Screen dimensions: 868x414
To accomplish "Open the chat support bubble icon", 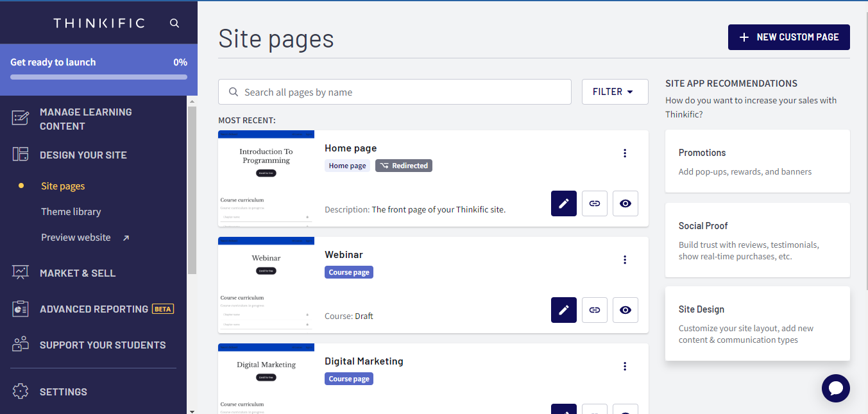I will pyautogui.click(x=836, y=388).
